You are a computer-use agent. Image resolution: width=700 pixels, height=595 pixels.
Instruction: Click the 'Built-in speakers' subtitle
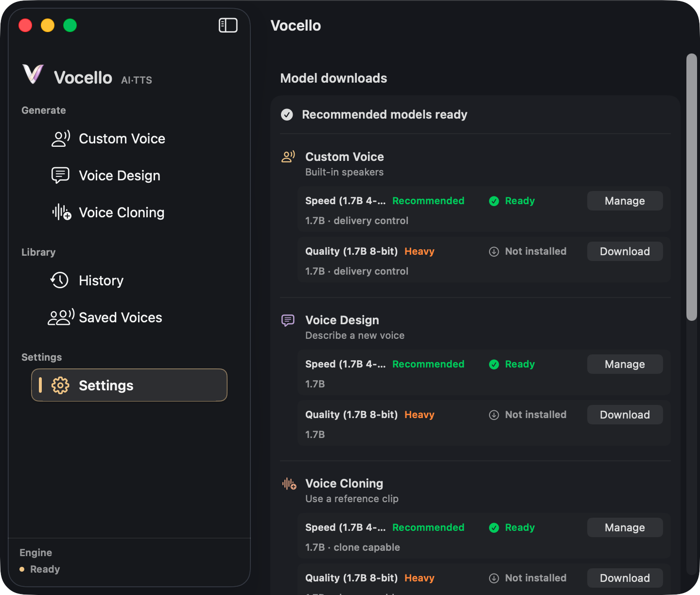pos(344,172)
